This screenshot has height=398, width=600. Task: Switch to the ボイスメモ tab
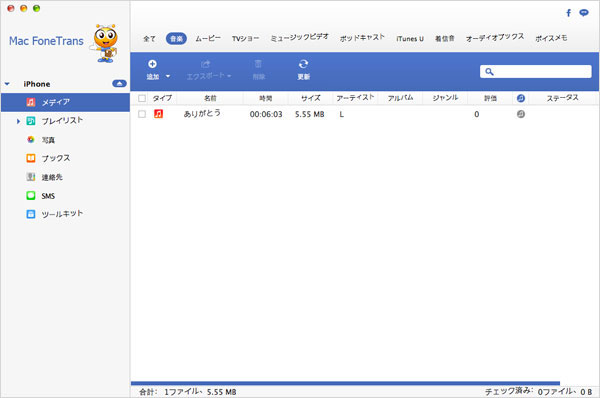click(551, 38)
